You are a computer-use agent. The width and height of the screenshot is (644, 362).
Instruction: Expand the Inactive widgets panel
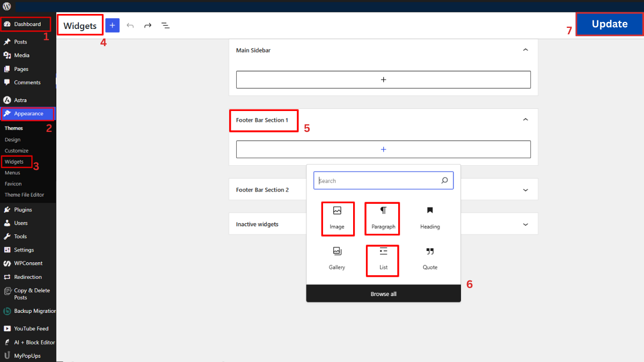(x=525, y=224)
